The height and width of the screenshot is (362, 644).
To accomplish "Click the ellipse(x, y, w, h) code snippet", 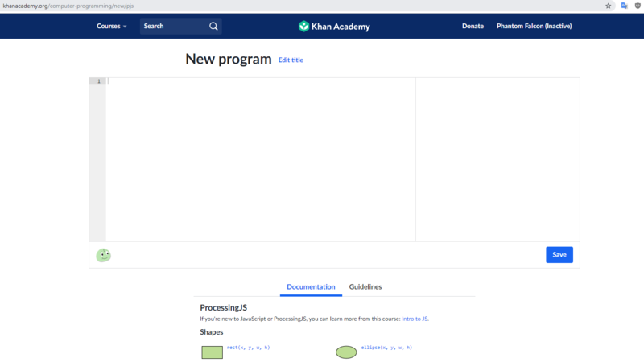I will pyautogui.click(x=386, y=347).
